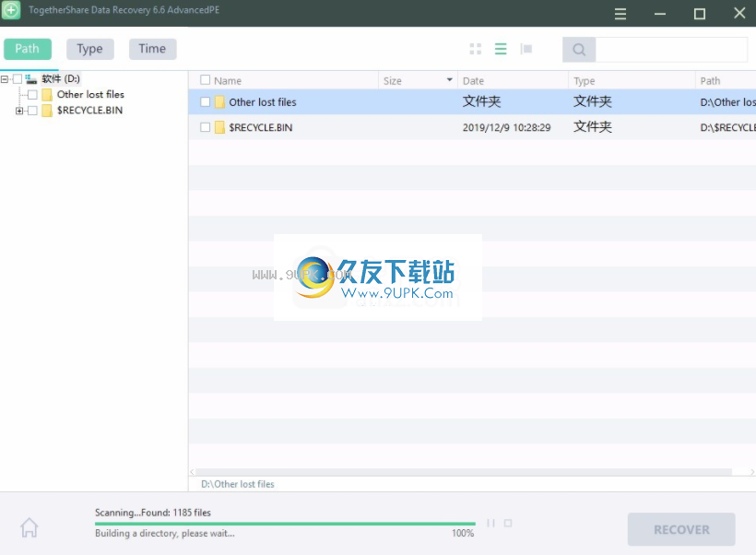This screenshot has height=555, width=756.
Task: Click $RECYCLE.BIN folder icon in list
Action: click(219, 127)
